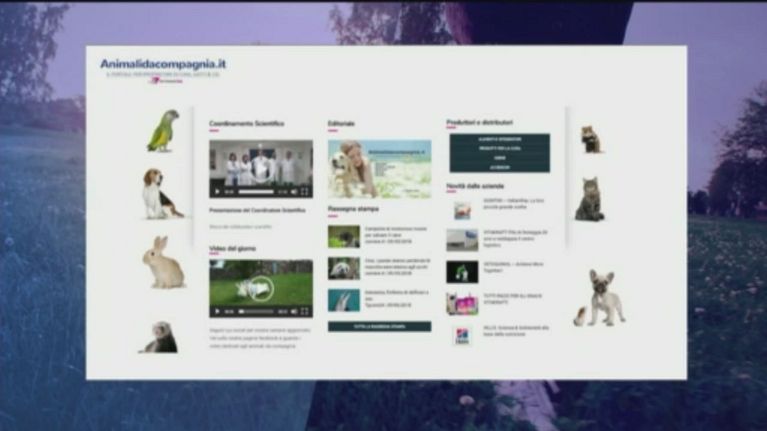The image size is (767, 431).
Task: Open the Animalidacompagnia.it home logo
Action: [x=163, y=65]
